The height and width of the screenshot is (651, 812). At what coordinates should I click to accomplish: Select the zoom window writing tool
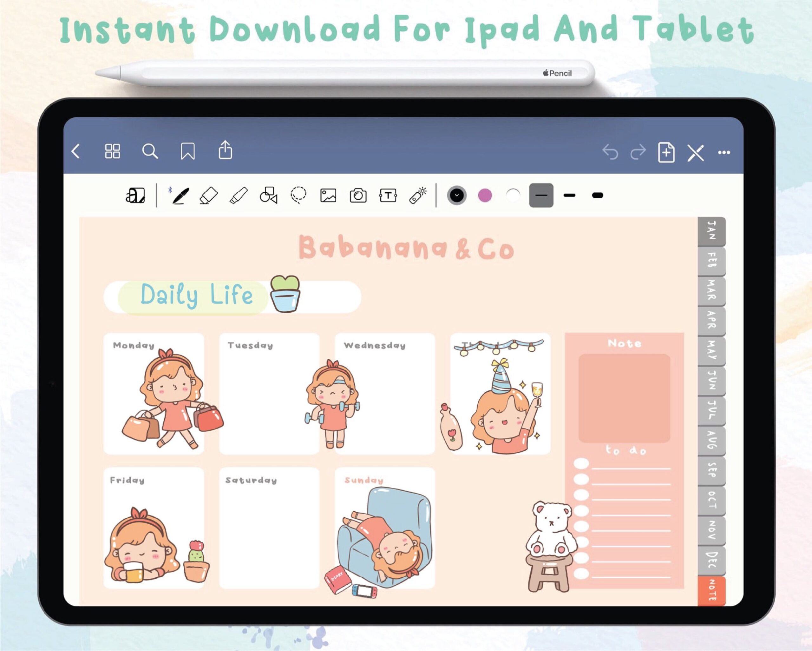pos(135,196)
